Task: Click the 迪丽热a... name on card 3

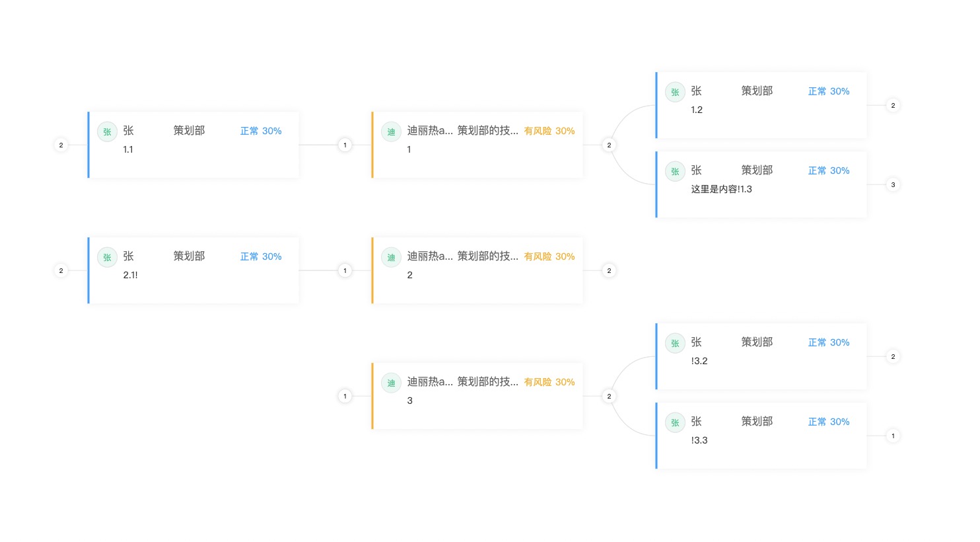Action: click(x=430, y=381)
